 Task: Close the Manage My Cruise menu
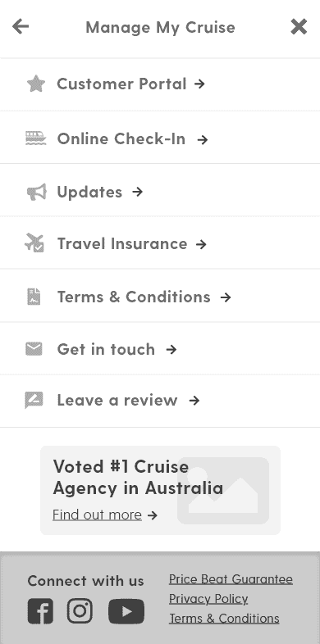tap(299, 27)
